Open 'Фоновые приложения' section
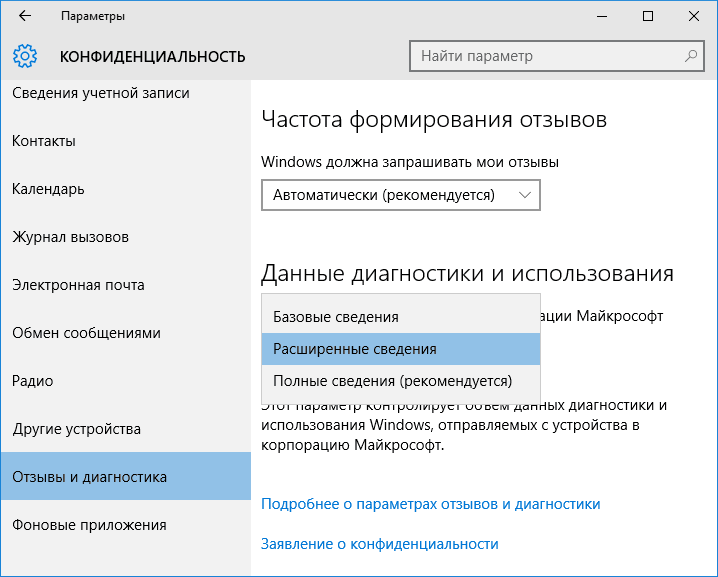718x577 pixels. pos(89,525)
